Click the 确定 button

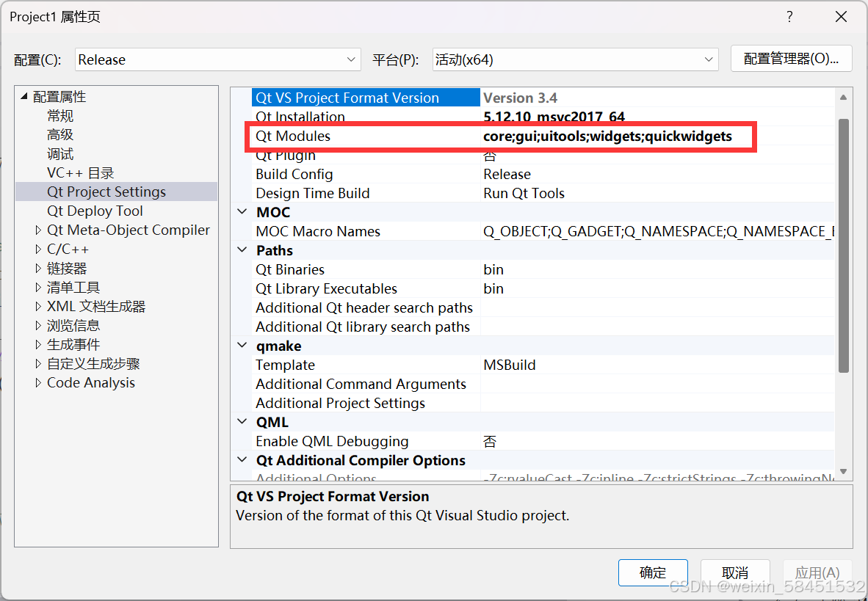click(652, 572)
